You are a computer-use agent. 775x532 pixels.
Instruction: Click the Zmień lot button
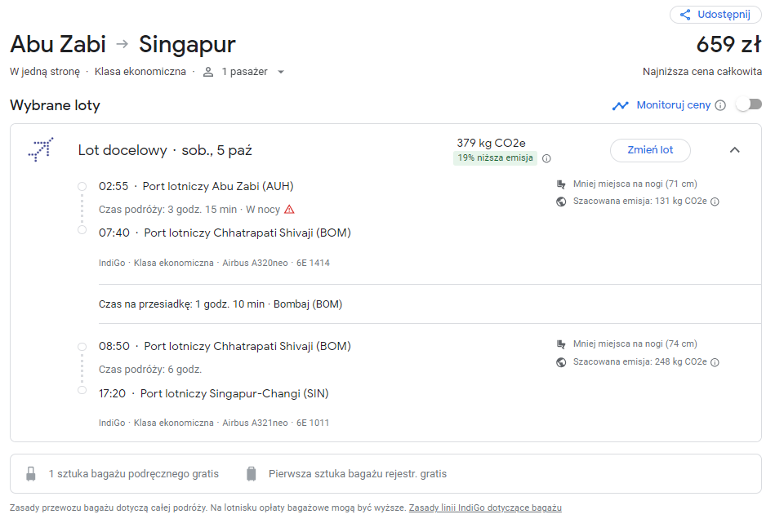650,150
